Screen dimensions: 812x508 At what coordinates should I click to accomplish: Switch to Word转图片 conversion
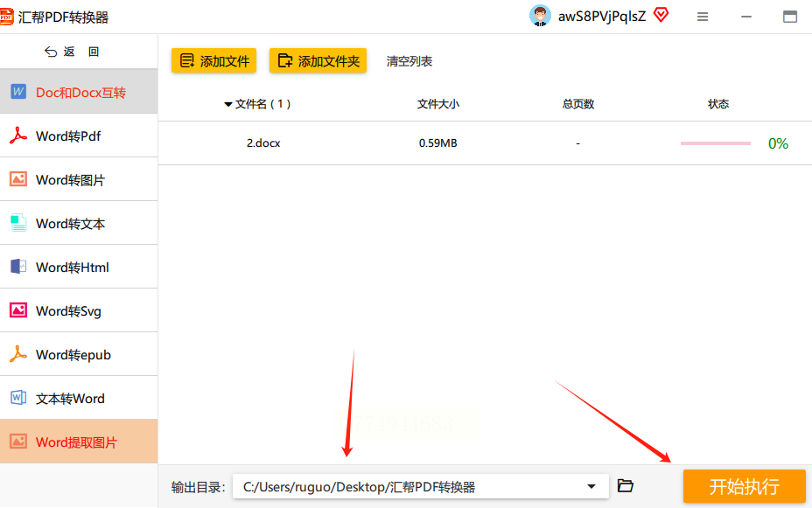[x=79, y=179]
